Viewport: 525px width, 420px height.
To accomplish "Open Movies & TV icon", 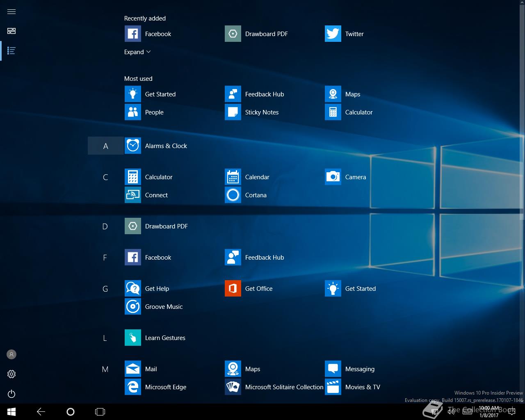I will point(333,387).
